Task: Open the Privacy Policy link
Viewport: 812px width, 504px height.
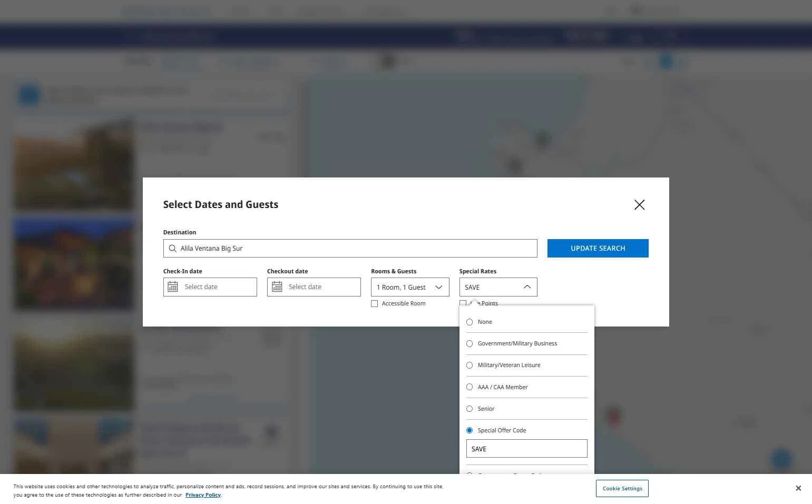Action: pyautogui.click(x=203, y=495)
